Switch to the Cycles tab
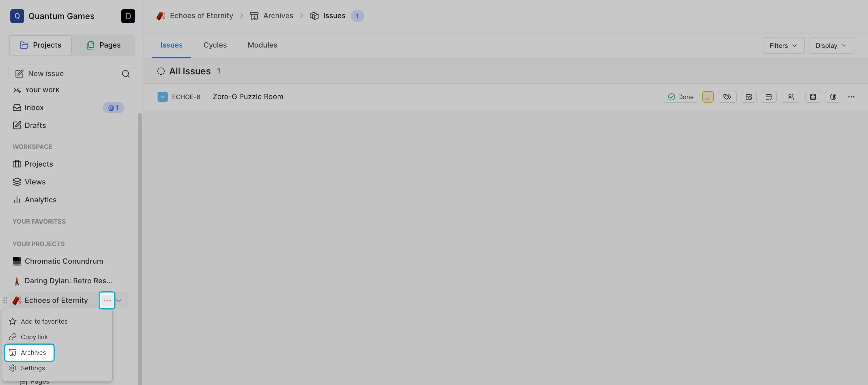This screenshot has width=868, height=385. click(215, 45)
